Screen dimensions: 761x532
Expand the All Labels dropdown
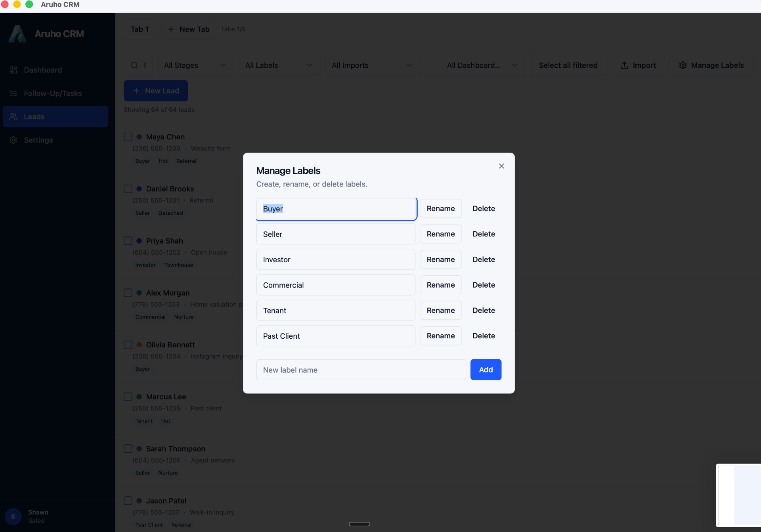(x=279, y=65)
